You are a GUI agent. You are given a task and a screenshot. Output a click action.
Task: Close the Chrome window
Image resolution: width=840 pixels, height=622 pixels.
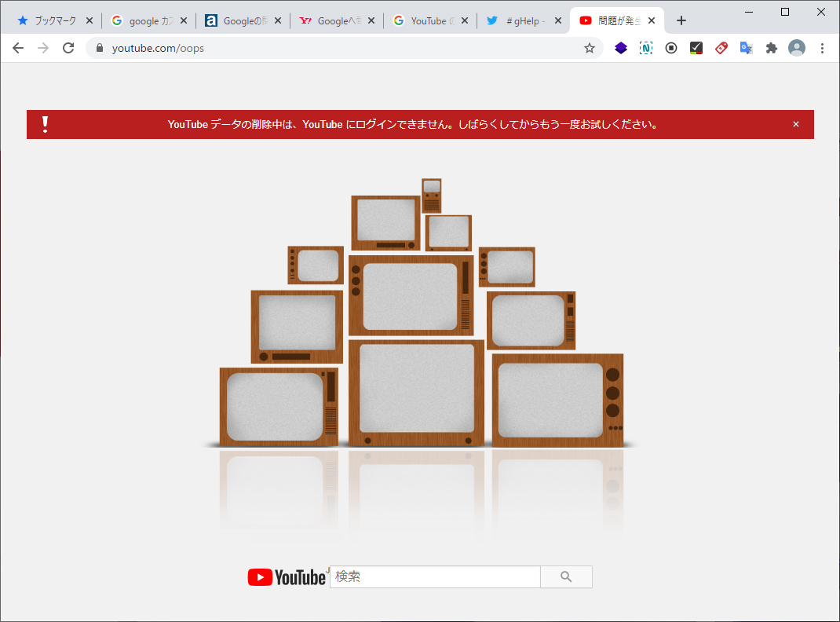click(820, 12)
